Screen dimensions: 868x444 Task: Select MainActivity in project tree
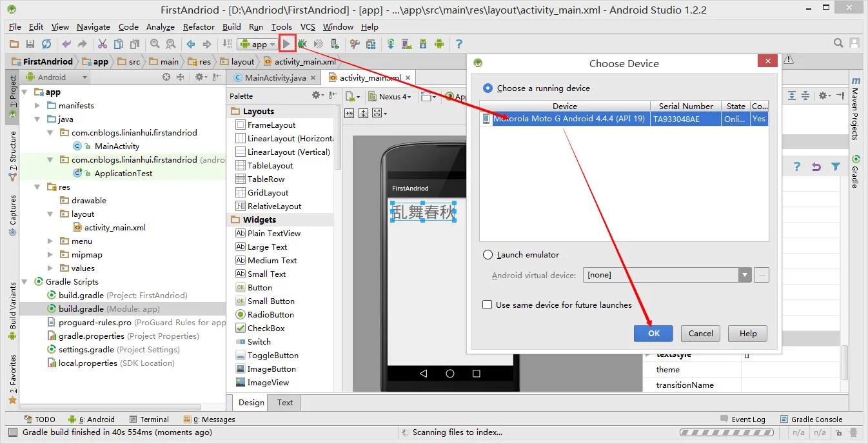coord(117,146)
